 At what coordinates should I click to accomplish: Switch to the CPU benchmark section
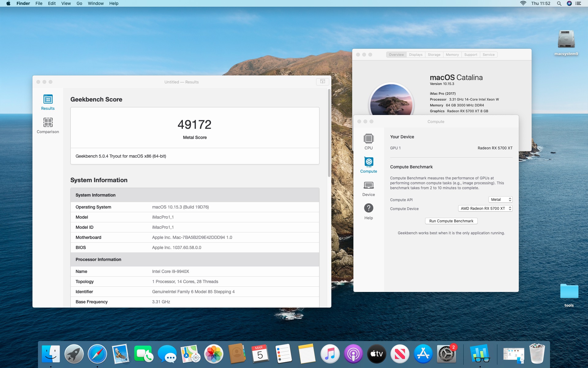pyautogui.click(x=368, y=139)
